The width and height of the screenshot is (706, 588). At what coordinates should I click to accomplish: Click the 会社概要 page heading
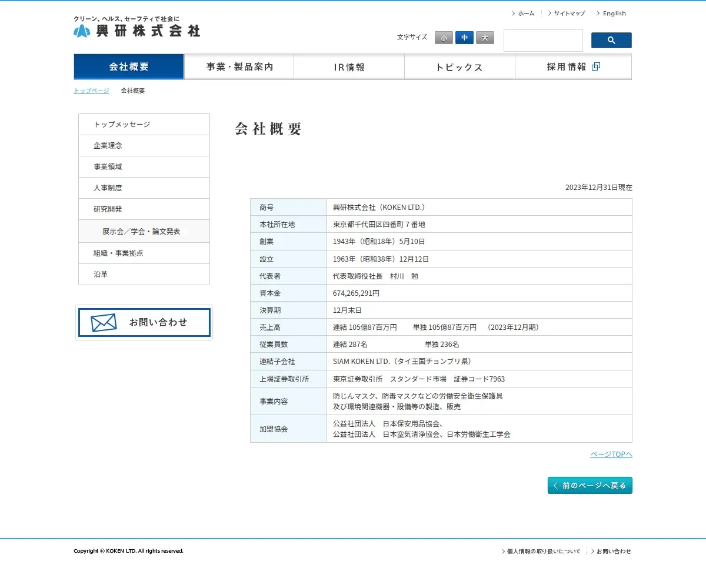click(x=268, y=129)
